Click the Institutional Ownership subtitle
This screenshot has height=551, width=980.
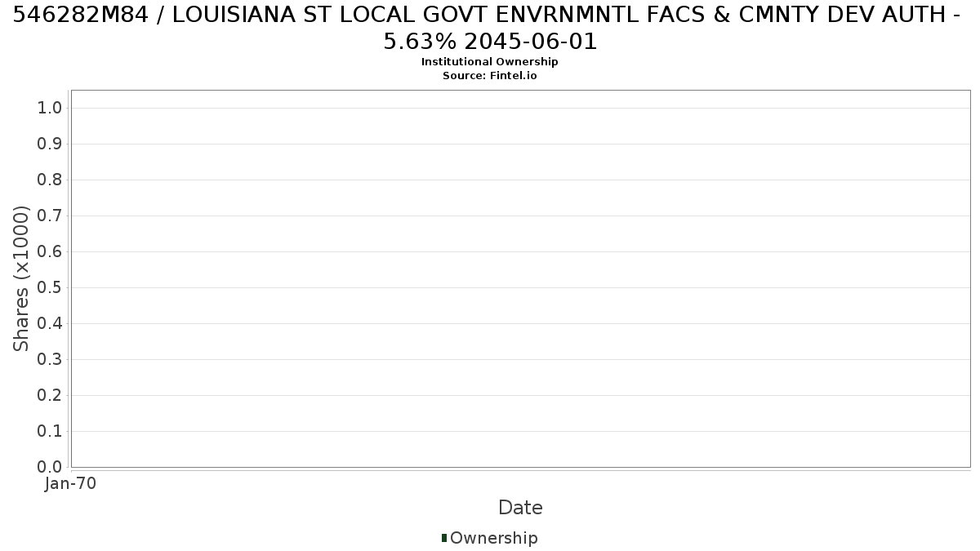[x=490, y=62]
